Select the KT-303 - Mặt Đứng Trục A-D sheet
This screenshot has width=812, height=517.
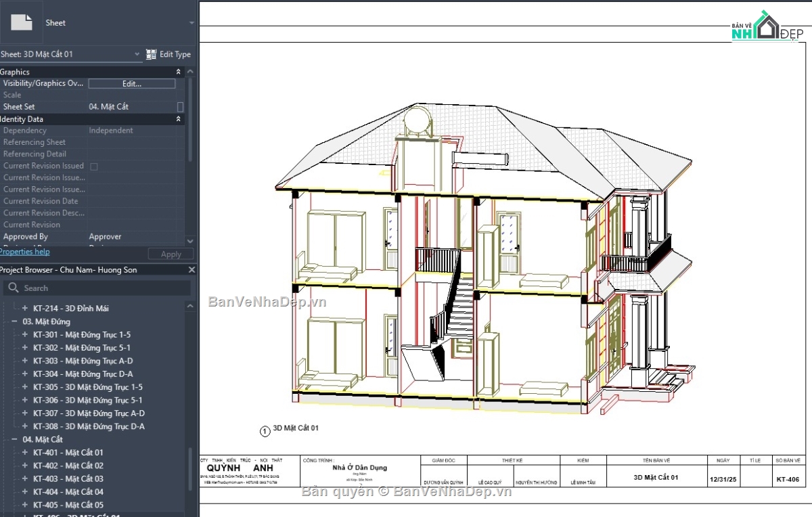pos(83,361)
